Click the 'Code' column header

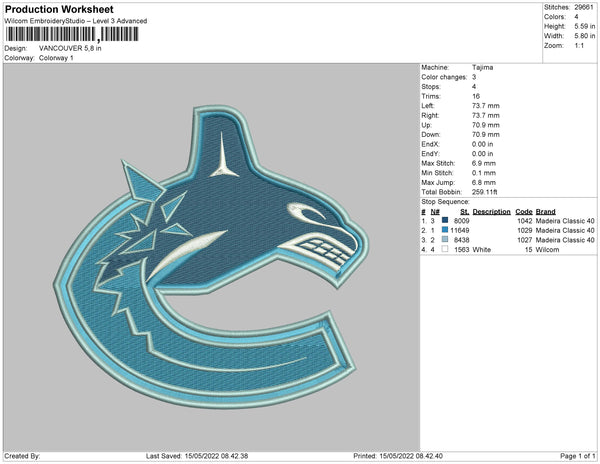click(x=524, y=212)
